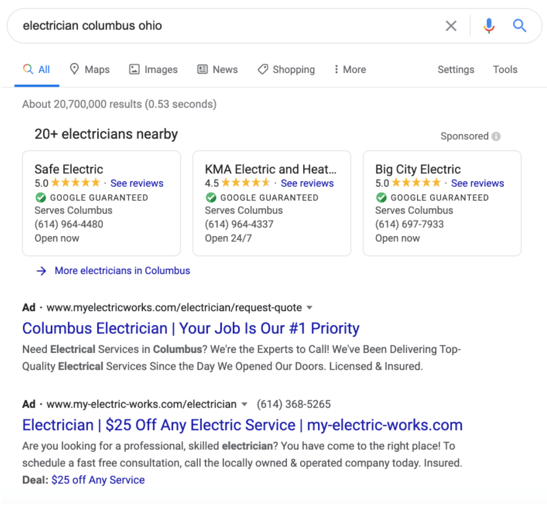Switch to the All results tab
Image resolution: width=547 pixels, height=507 pixels.
[37, 69]
